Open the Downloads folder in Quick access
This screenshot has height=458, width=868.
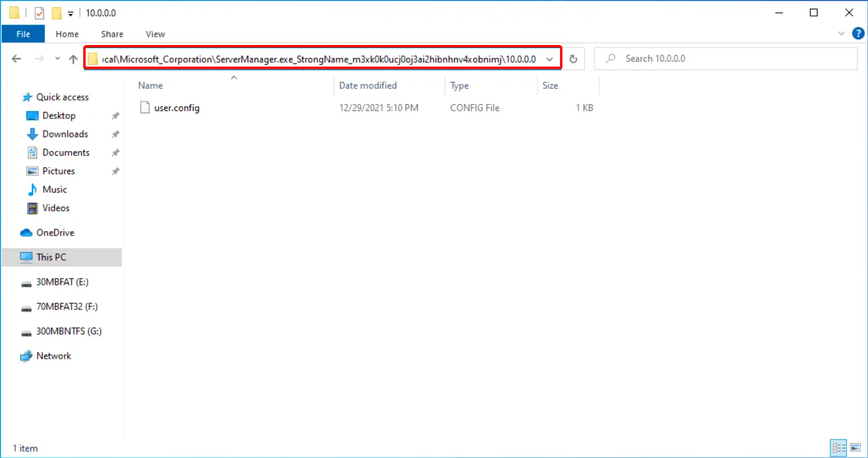pyautogui.click(x=65, y=134)
